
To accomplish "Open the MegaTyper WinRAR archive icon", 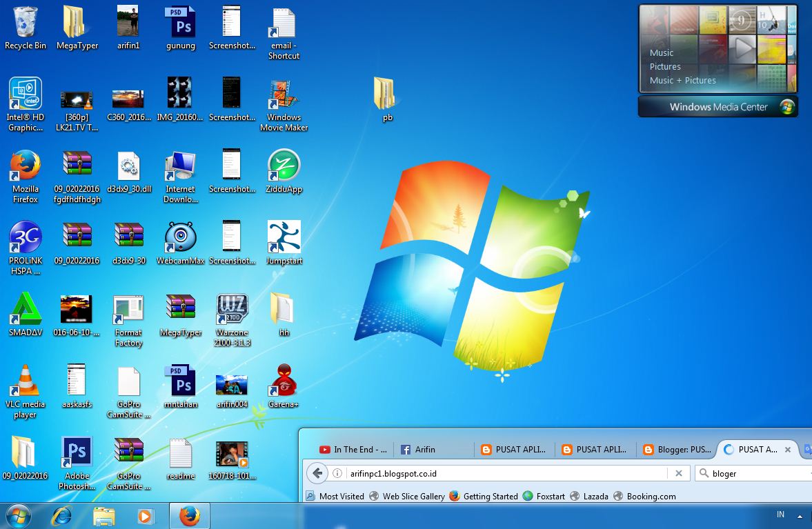I will point(180,308).
